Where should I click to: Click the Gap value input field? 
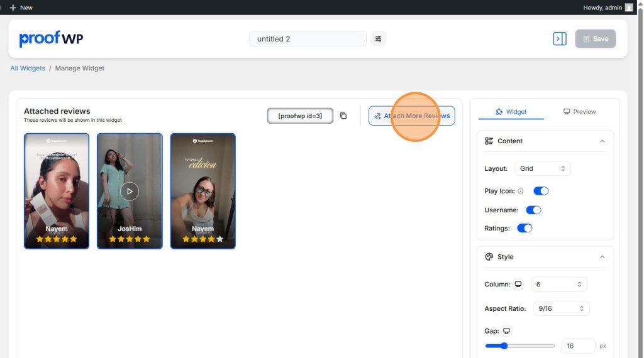coord(578,346)
